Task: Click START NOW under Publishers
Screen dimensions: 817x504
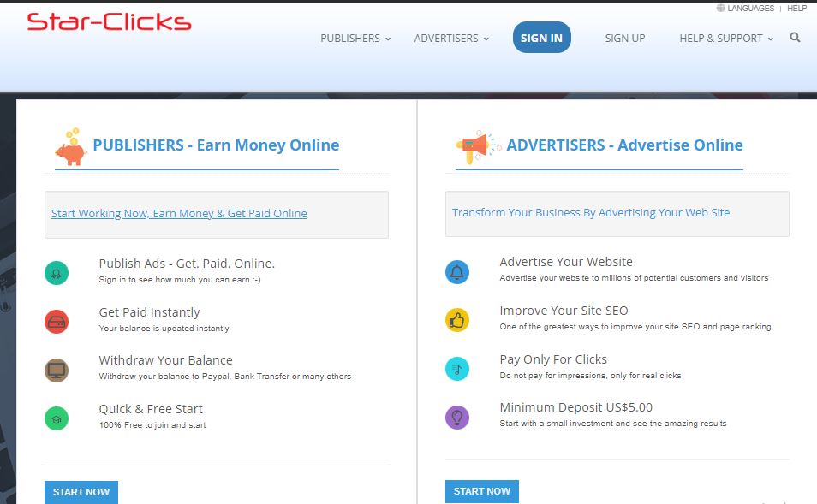Action: [x=81, y=492]
